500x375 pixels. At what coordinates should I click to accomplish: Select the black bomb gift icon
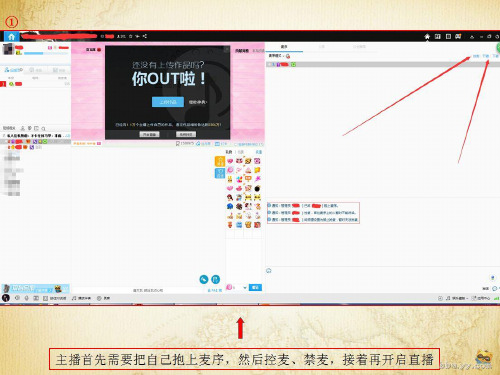(x=257, y=189)
